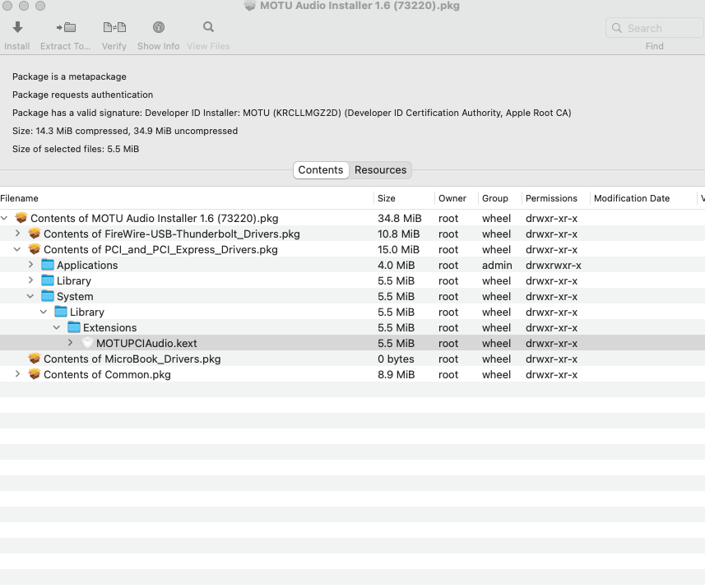
Task: Collapse the Extensions folder
Action: point(57,328)
